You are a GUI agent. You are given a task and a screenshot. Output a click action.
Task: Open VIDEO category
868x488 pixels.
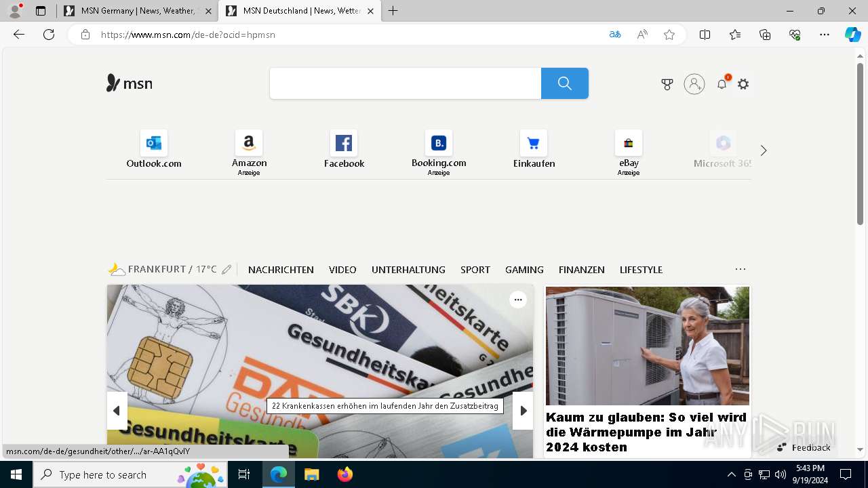click(342, 270)
